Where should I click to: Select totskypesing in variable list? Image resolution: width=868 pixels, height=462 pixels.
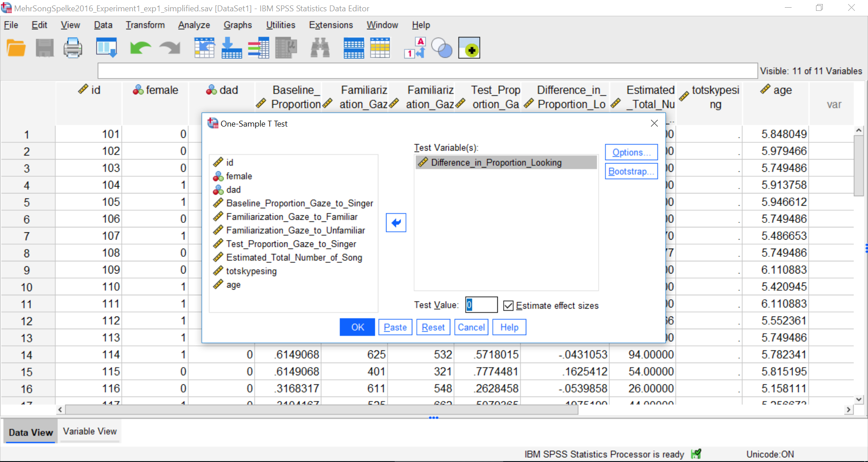pyautogui.click(x=293, y=271)
